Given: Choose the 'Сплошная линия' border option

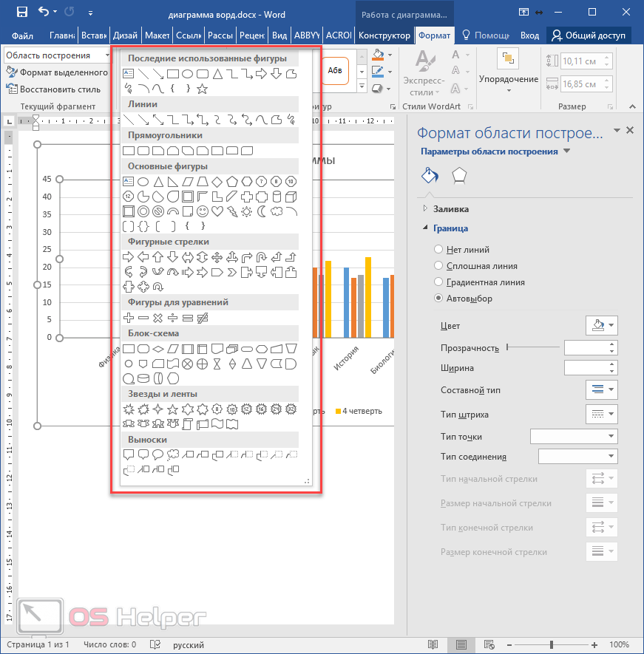Looking at the screenshot, I should tap(439, 266).
